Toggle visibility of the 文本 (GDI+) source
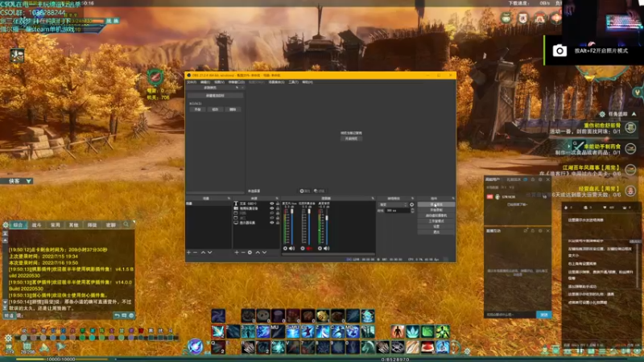 [x=272, y=204]
